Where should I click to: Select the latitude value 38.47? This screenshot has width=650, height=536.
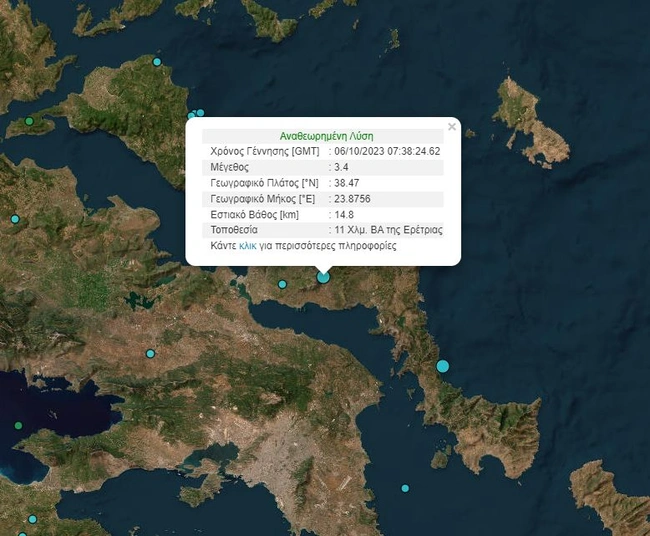345,183
